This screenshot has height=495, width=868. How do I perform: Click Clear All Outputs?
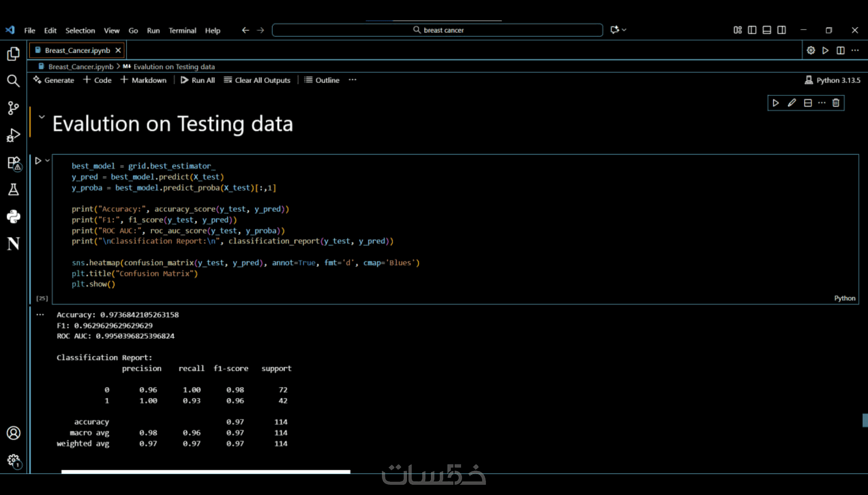click(x=257, y=80)
